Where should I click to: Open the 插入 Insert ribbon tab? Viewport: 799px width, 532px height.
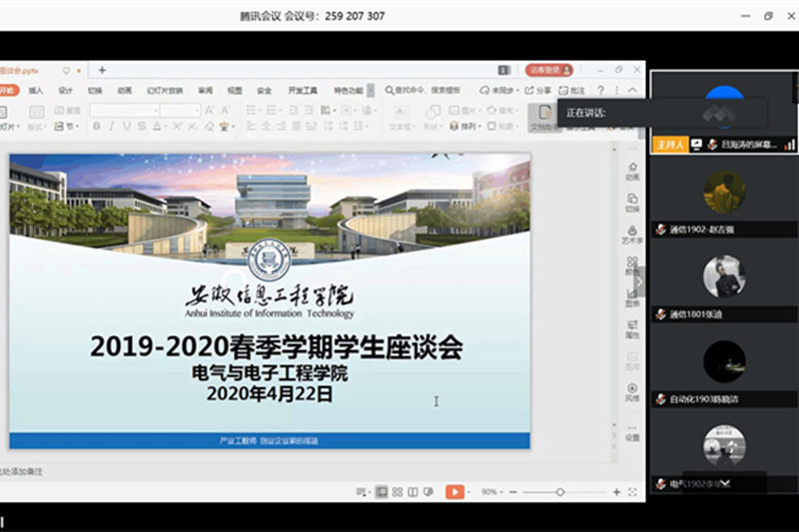(36, 91)
